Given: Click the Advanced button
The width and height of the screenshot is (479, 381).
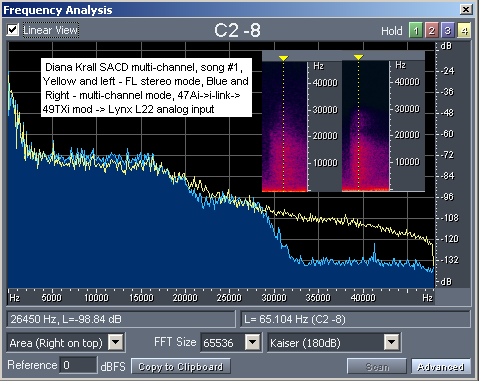Looking at the screenshot, I should [441, 367].
